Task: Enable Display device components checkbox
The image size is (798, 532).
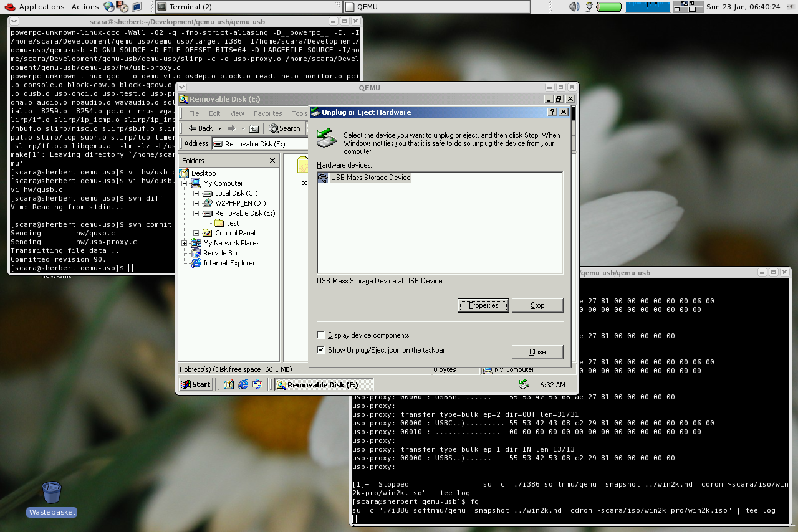Action: [321, 335]
